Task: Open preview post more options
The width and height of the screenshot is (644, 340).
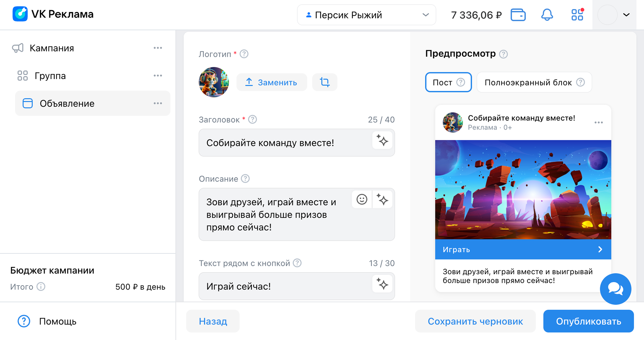Action: pyautogui.click(x=599, y=122)
